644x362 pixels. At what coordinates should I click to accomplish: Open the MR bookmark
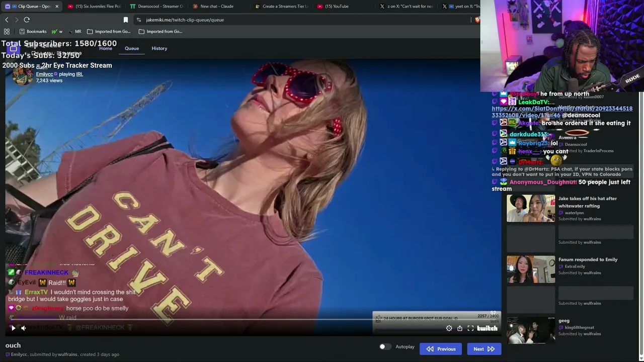point(74,31)
